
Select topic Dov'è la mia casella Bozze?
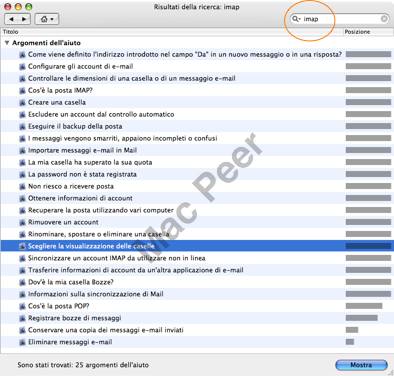[71, 282]
